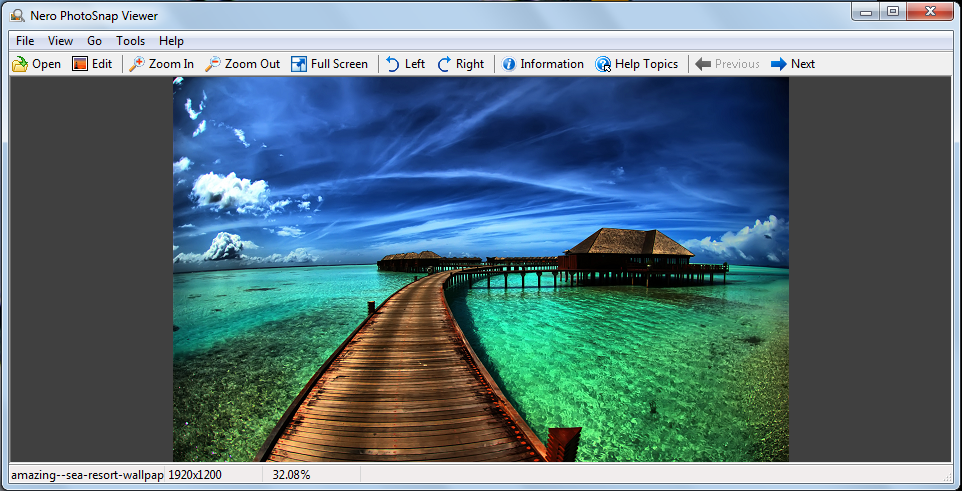This screenshot has width=962, height=491.
Task: Click the Open button label
Action: [x=47, y=64]
